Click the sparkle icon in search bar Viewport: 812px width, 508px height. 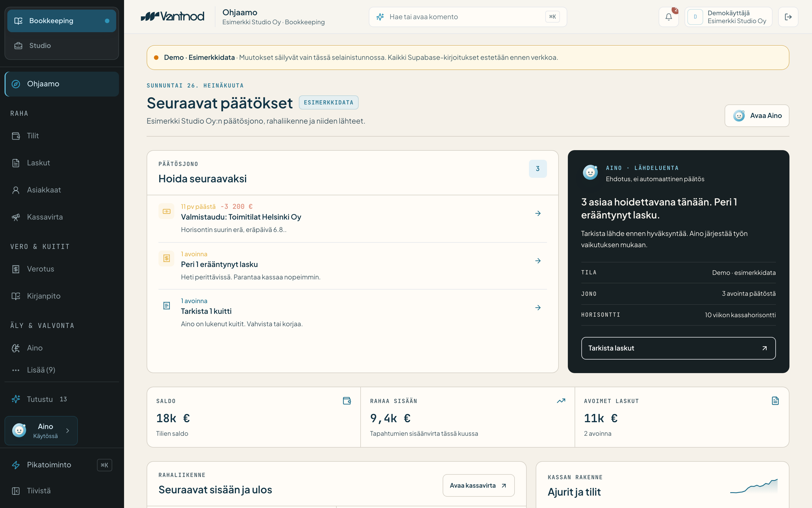380,17
